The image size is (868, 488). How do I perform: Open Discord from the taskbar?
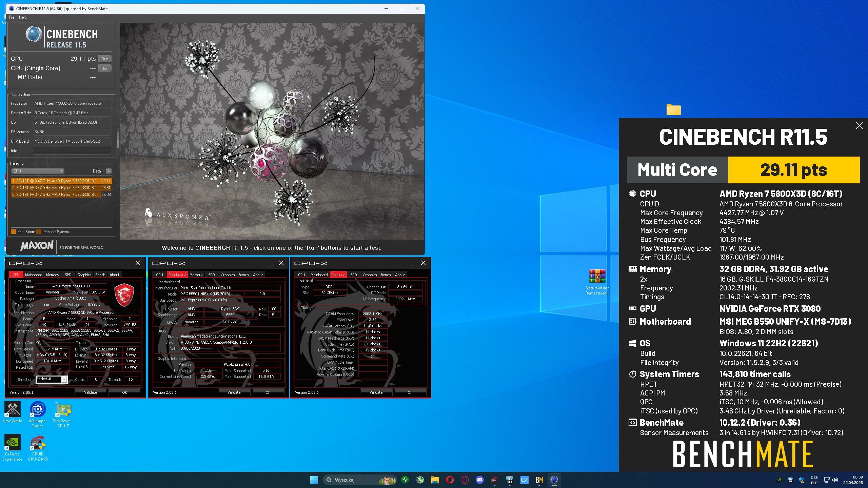pyautogui.click(x=480, y=480)
